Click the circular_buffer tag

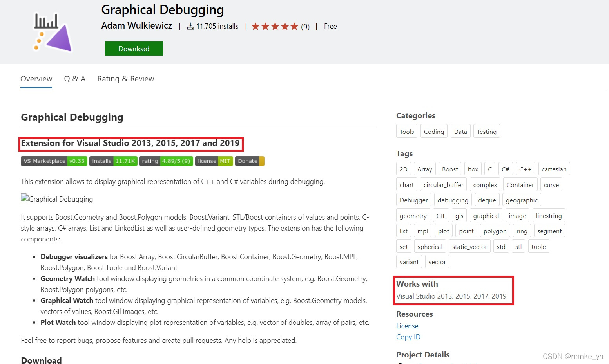443,185
